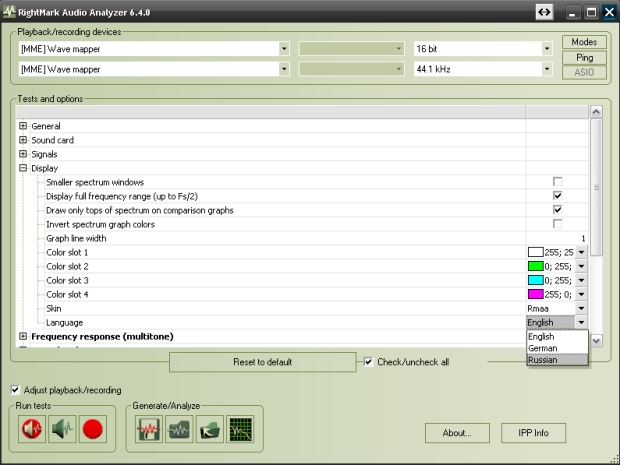The height and width of the screenshot is (465, 620).
Task: Expand Frequency response (multitone) node
Action: (x=23, y=336)
